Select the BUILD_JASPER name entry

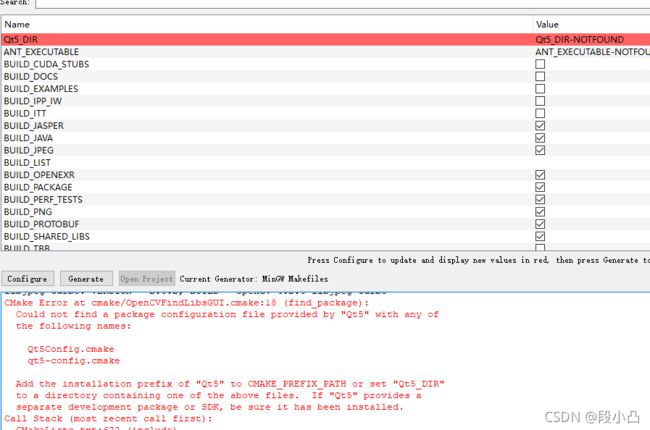coord(34,126)
